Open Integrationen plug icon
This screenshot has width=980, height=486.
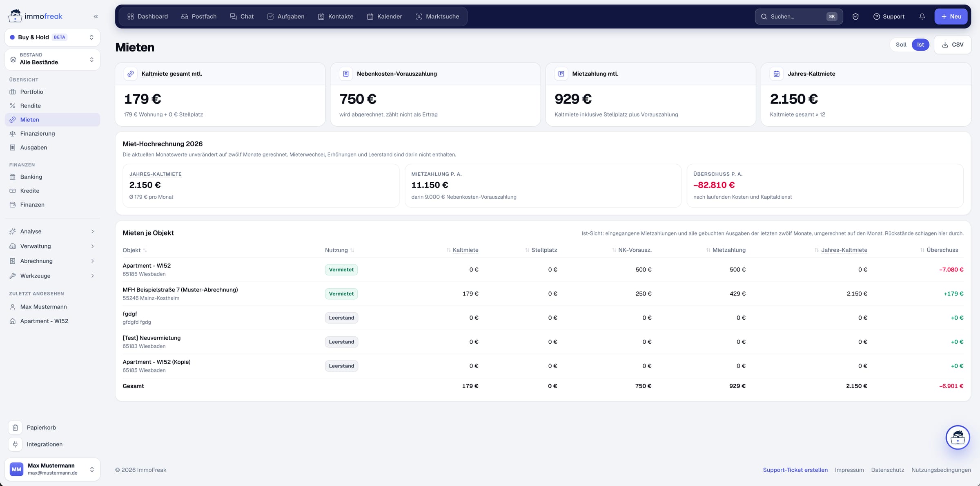coord(15,444)
